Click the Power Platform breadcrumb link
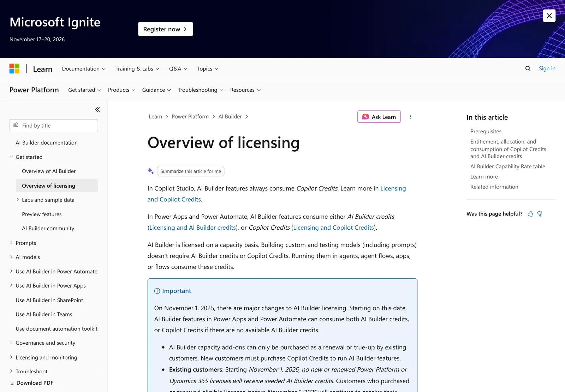Screen dimensions: 565x392 tap(190, 116)
